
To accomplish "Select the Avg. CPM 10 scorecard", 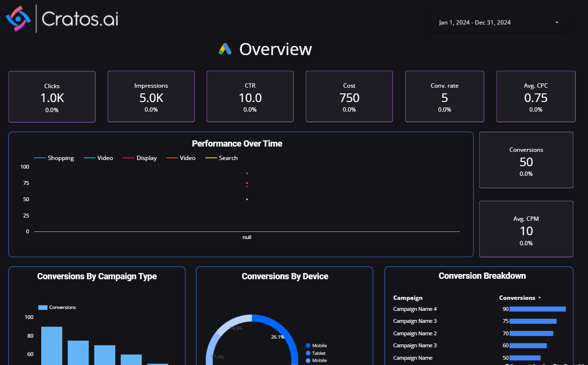I will pos(526,229).
